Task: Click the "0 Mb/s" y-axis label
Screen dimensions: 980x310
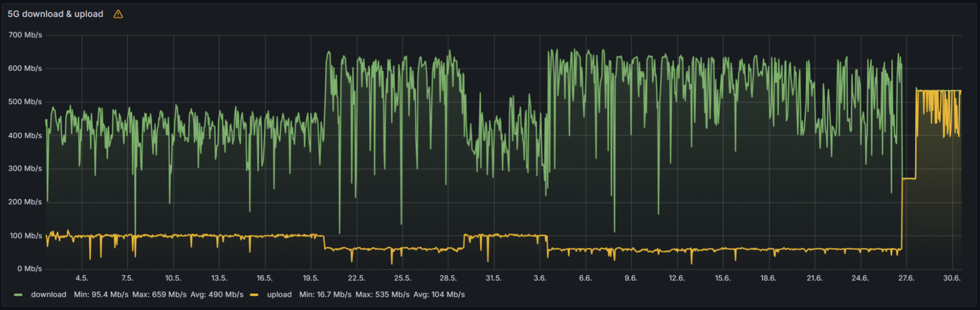Action: click(x=30, y=269)
